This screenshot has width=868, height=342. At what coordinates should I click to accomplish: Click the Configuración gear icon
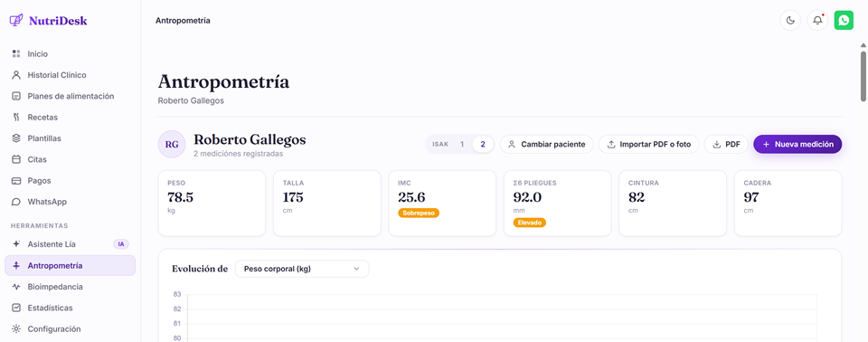16,328
